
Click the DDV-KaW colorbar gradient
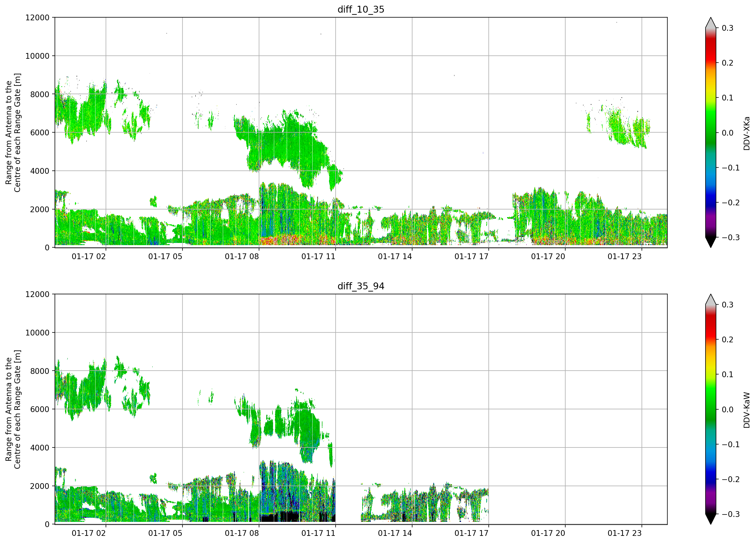[x=711, y=409]
